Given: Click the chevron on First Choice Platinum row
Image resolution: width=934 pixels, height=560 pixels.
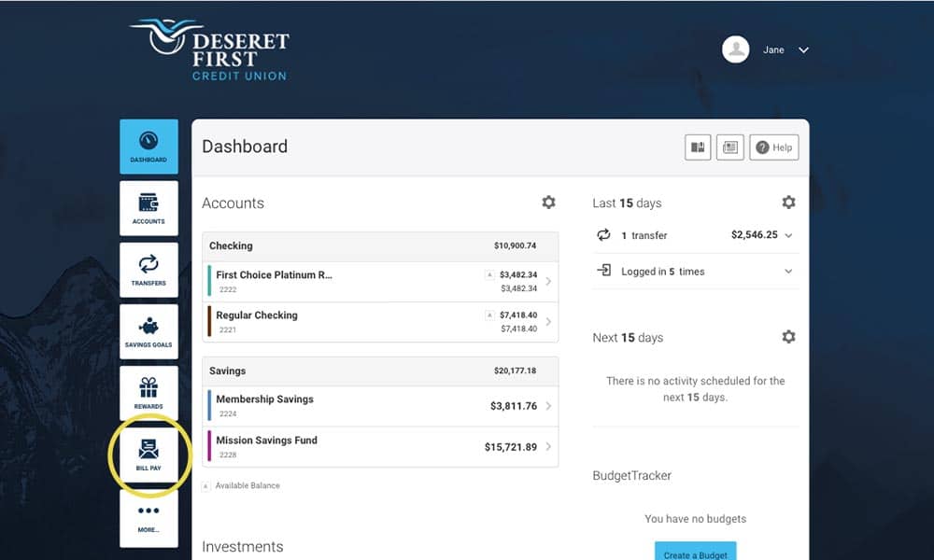Looking at the screenshot, I should coord(548,282).
